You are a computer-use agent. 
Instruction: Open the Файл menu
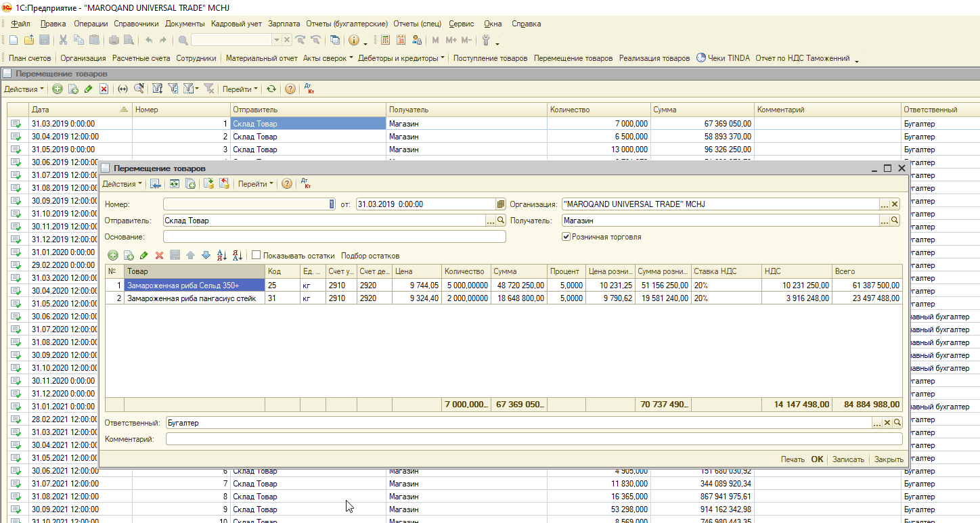point(21,24)
